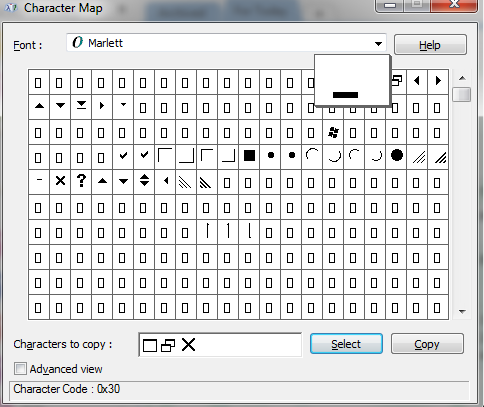The height and width of the screenshot is (407, 484).
Task: Pick the up triangle glyph next to the plain down triangle
Action: [x=39, y=106]
